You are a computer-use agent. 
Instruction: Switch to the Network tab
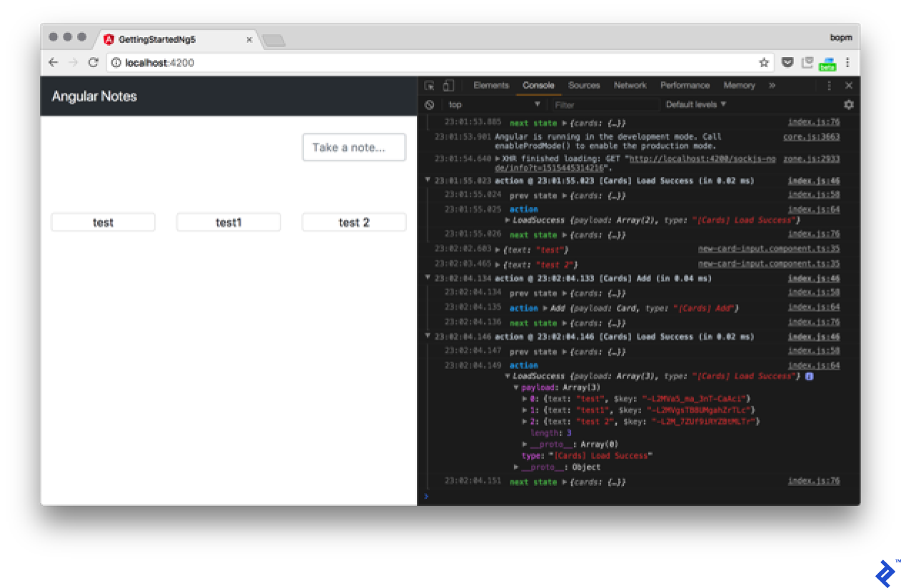click(630, 86)
